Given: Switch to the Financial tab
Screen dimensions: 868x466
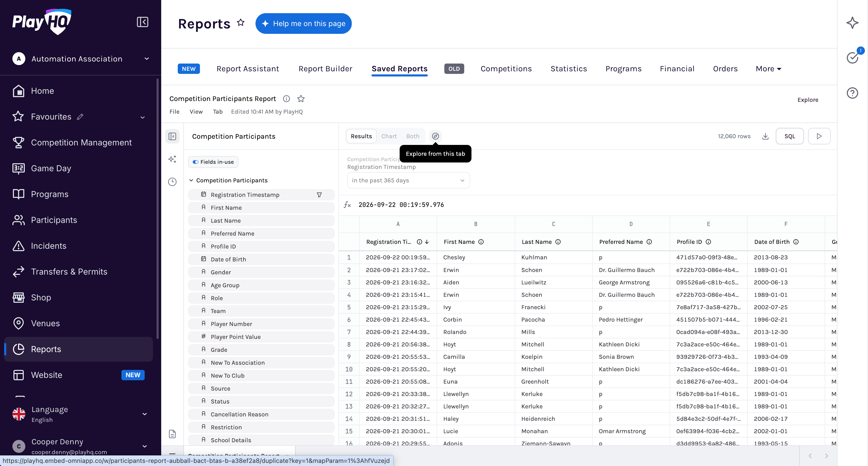Looking at the screenshot, I should tap(677, 69).
